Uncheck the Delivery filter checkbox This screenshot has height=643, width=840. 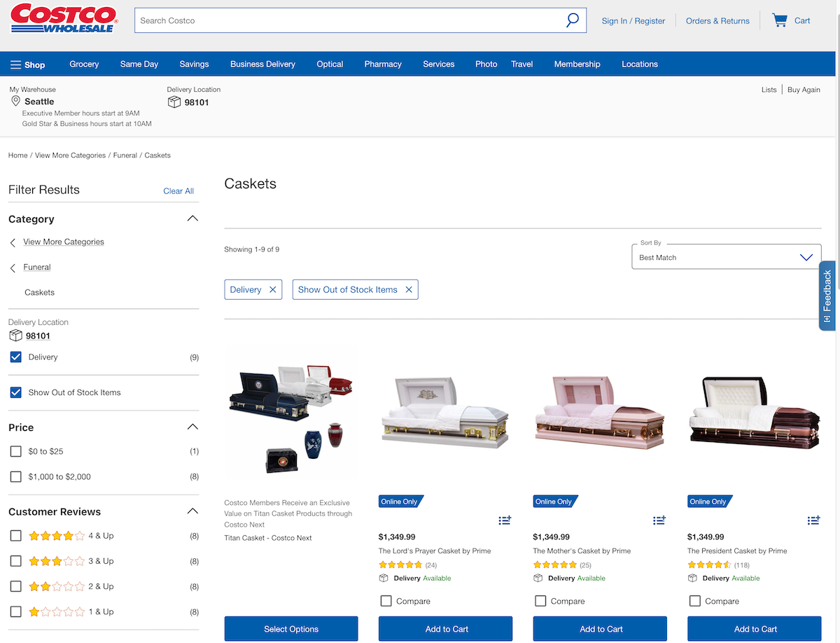point(16,357)
